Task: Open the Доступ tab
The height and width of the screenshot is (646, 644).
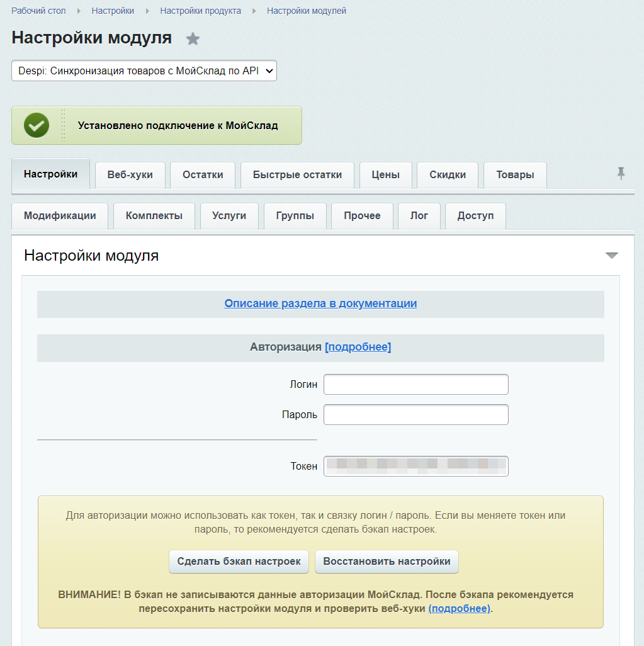Action: (475, 216)
